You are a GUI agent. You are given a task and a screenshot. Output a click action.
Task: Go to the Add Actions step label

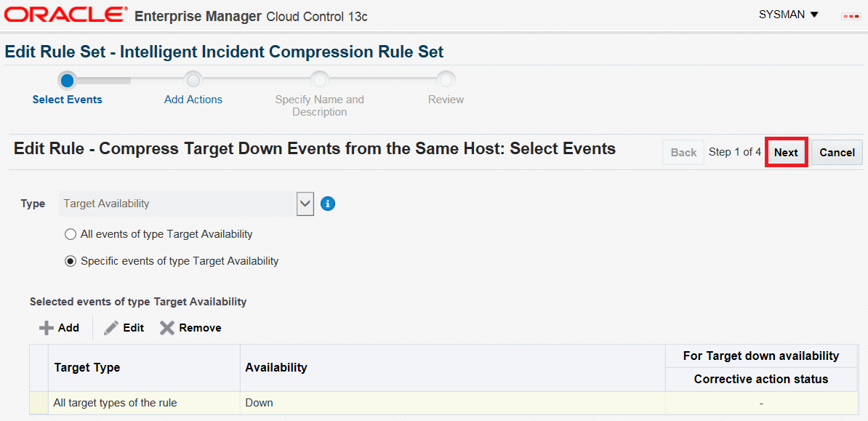click(193, 100)
